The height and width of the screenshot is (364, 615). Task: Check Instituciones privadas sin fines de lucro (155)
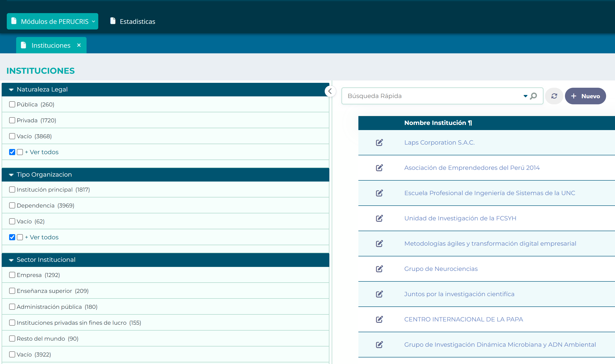12,323
